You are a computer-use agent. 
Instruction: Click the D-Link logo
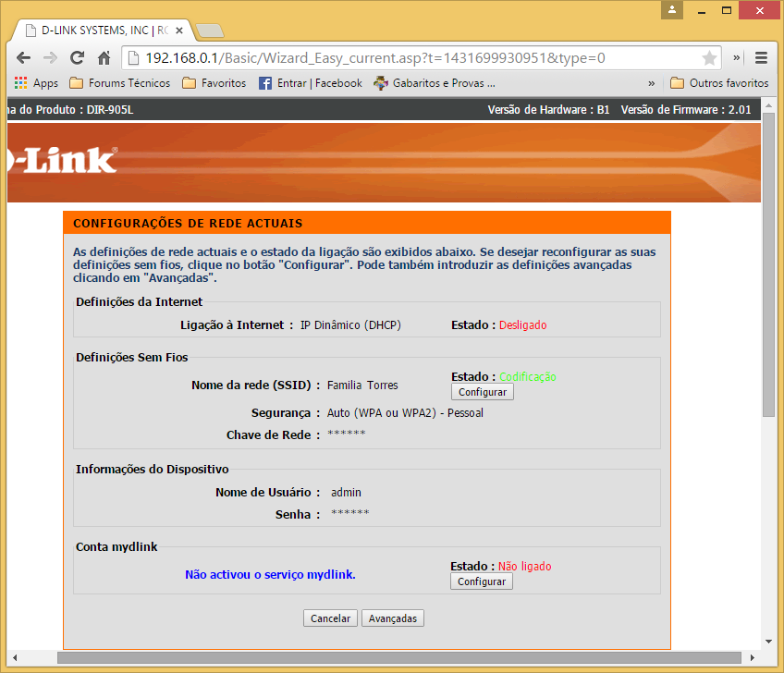click(63, 161)
